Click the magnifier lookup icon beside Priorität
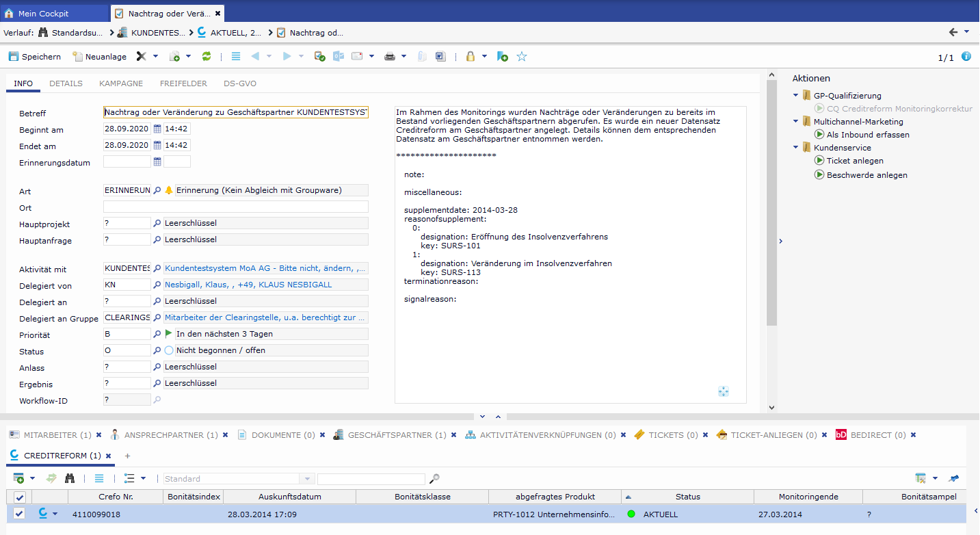The height and width of the screenshot is (535, 980). [157, 334]
